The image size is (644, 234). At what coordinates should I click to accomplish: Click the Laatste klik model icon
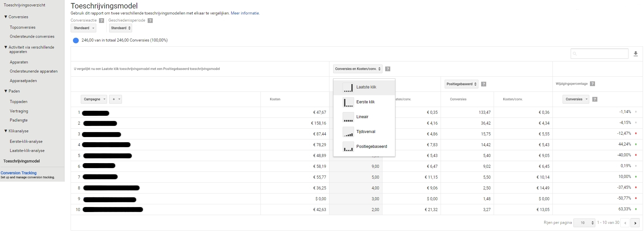348,87
